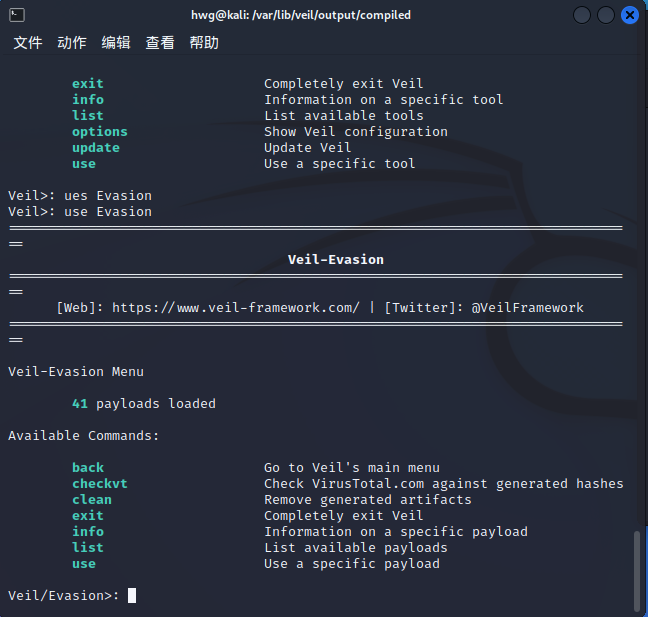Click 'List available tools' text
This screenshot has width=648, height=617.
tap(344, 116)
